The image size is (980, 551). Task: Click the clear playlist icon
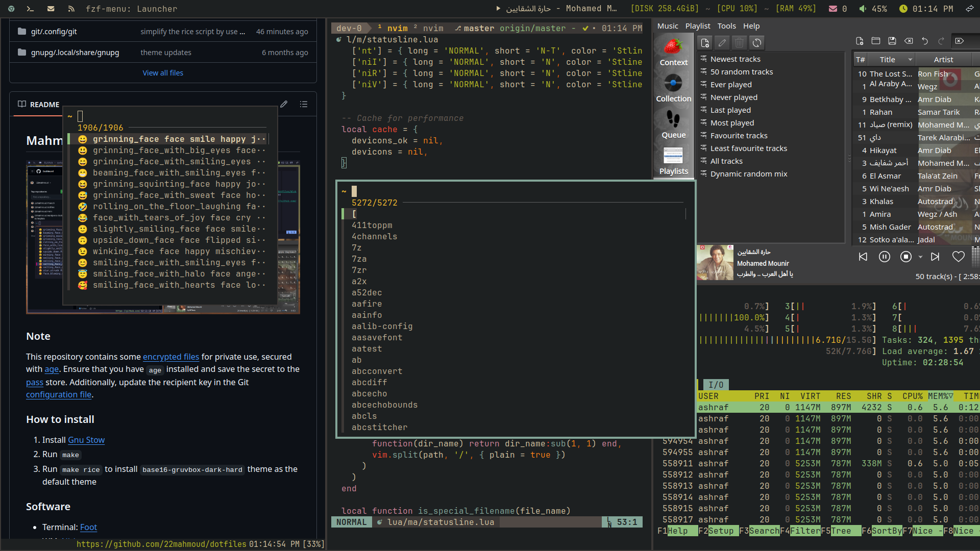(x=909, y=41)
